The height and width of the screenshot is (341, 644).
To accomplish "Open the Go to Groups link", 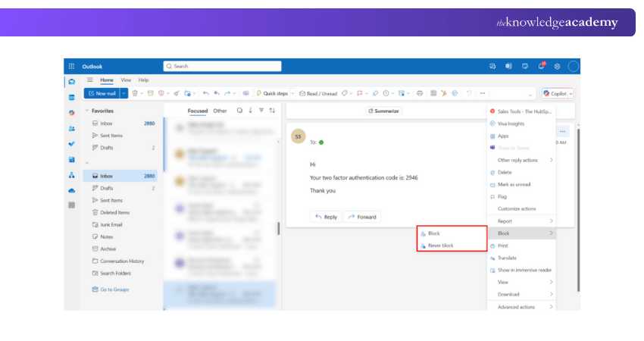I will (x=111, y=289).
